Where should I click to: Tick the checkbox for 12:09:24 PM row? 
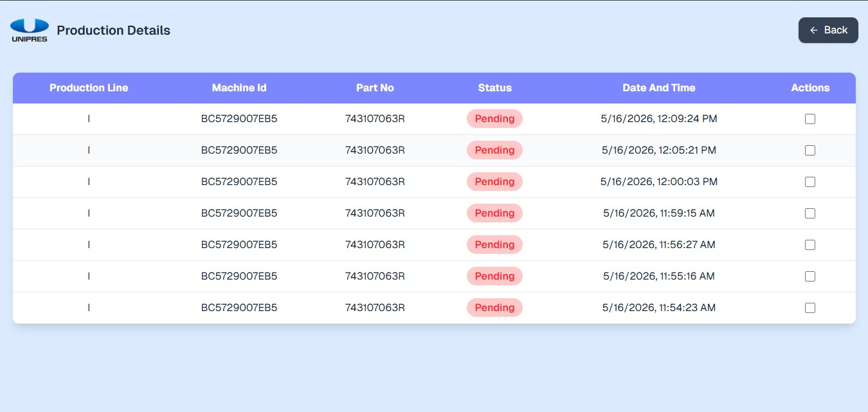[x=810, y=119]
